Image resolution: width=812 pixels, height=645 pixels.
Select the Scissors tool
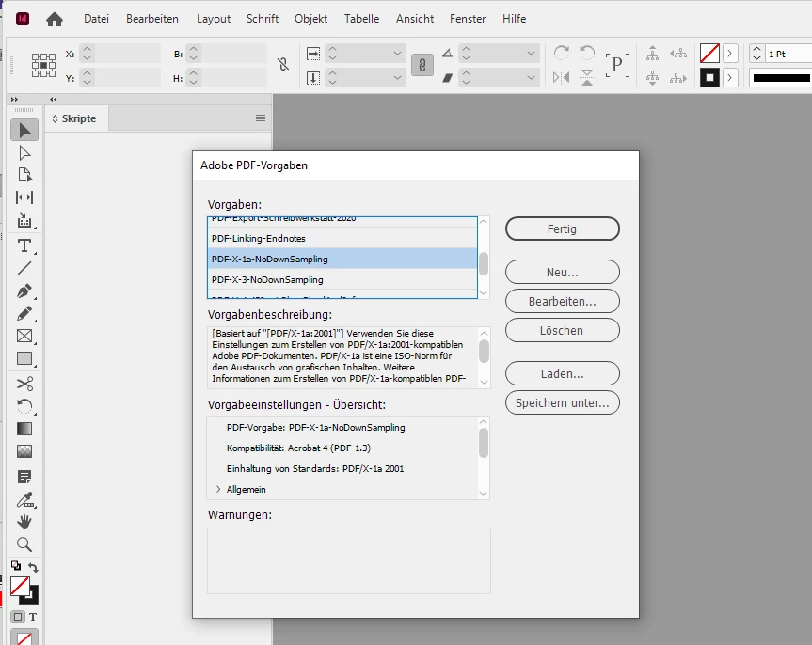click(24, 384)
